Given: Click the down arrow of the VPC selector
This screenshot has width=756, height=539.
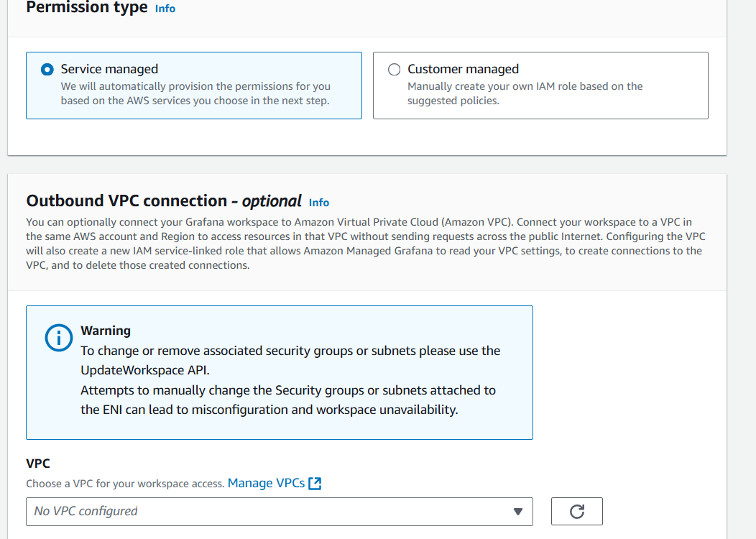Looking at the screenshot, I should 518,512.
